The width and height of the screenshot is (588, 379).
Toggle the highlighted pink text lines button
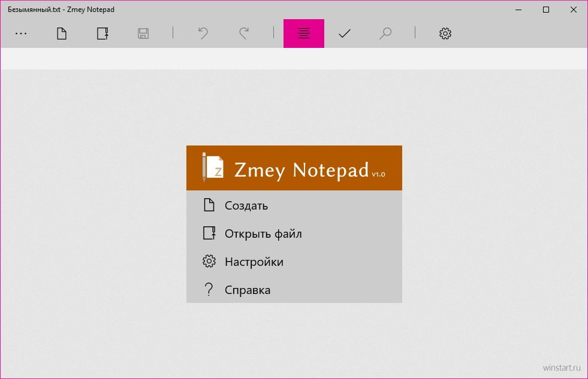tap(304, 34)
